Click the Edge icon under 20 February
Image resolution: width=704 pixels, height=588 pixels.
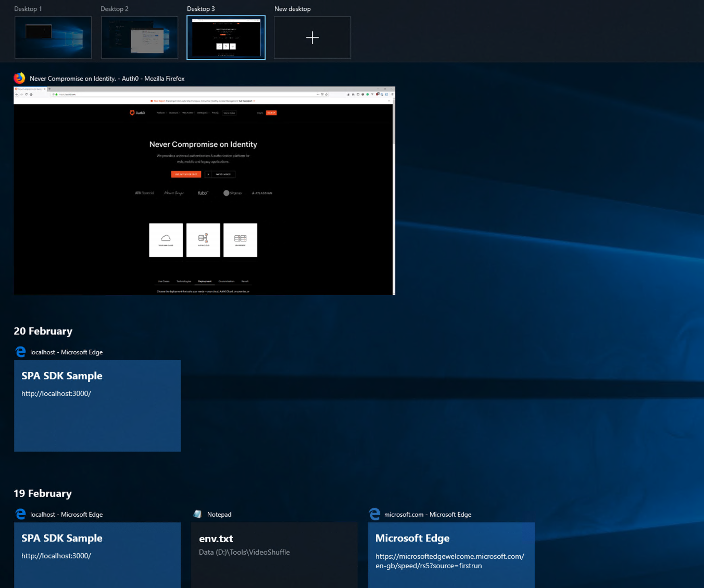pos(20,352)
